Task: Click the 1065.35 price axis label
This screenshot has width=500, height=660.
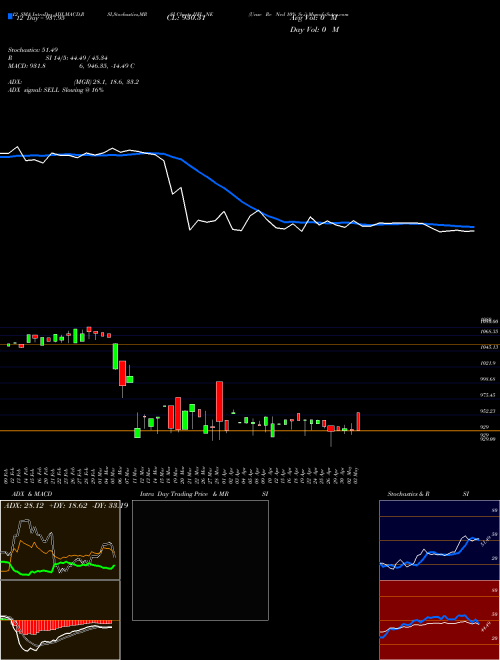Action: (490, 332)
